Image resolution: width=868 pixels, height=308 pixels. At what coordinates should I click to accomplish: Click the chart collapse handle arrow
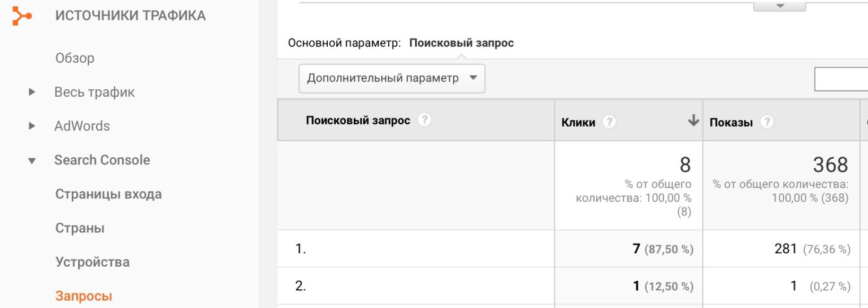(780, 6)
